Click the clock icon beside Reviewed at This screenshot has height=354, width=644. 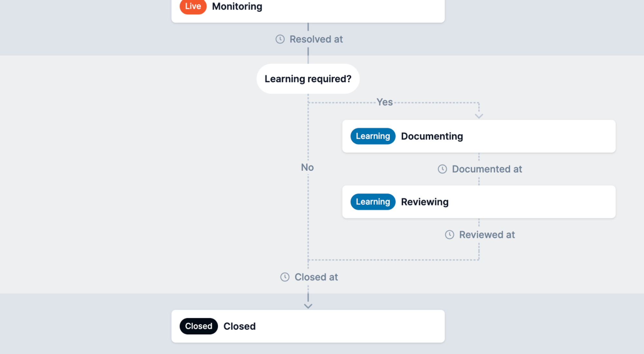tap(450, 235)
